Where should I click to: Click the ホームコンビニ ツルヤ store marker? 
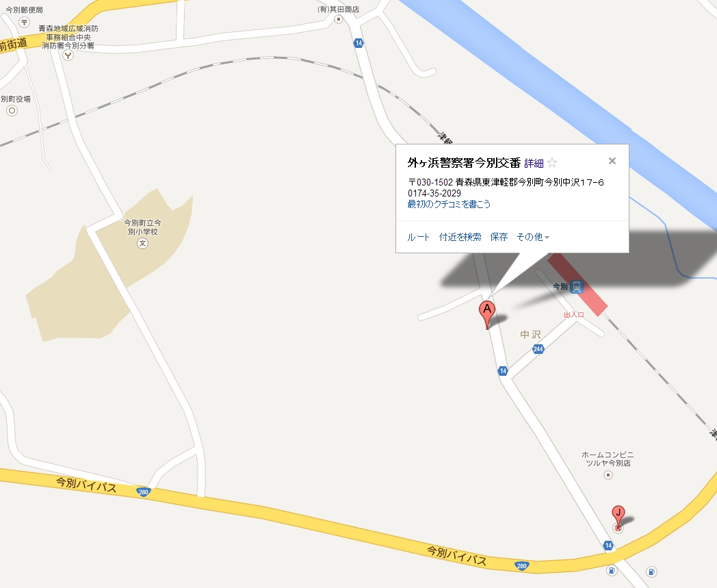coord(608,475)
